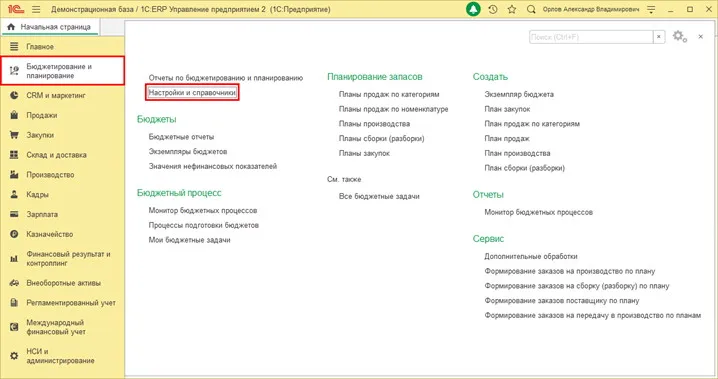Click the CRM pie chart icon
This screenshot has width=718, height=379.
pos(14,95)
